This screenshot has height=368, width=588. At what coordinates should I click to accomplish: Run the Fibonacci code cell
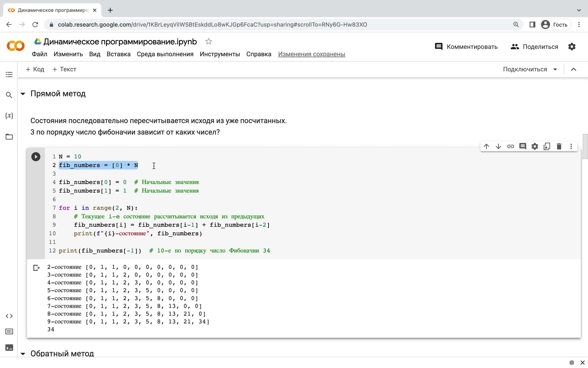[36, 156]
